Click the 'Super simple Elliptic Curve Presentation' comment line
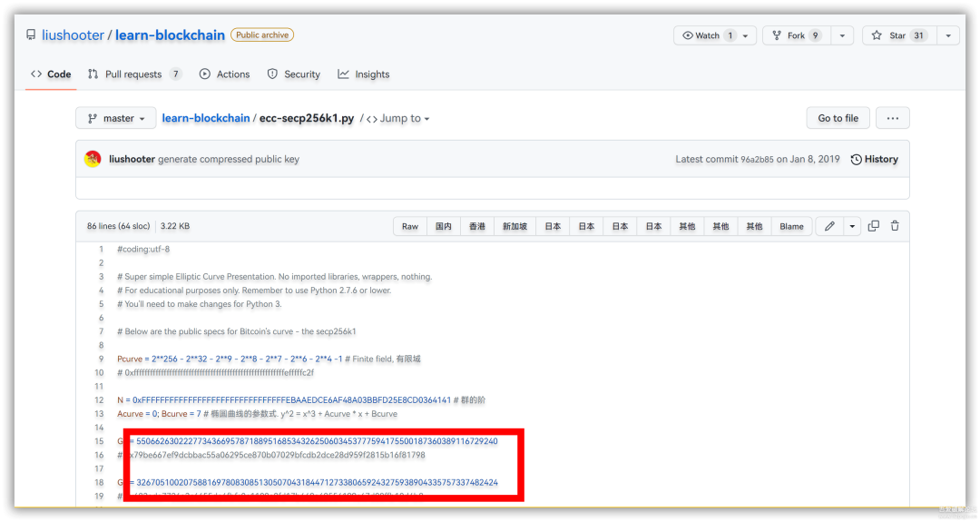980x522 pixels. coord(274,276)
